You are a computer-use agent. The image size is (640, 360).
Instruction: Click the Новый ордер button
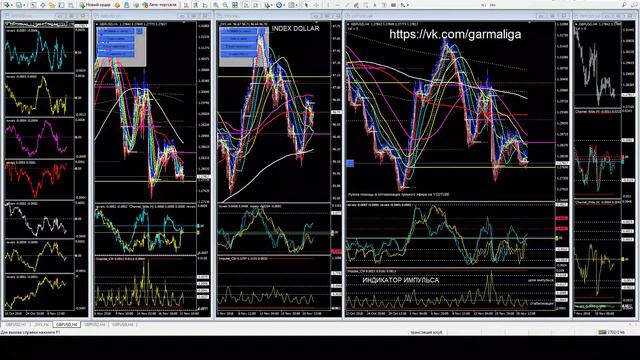point(95,5)
